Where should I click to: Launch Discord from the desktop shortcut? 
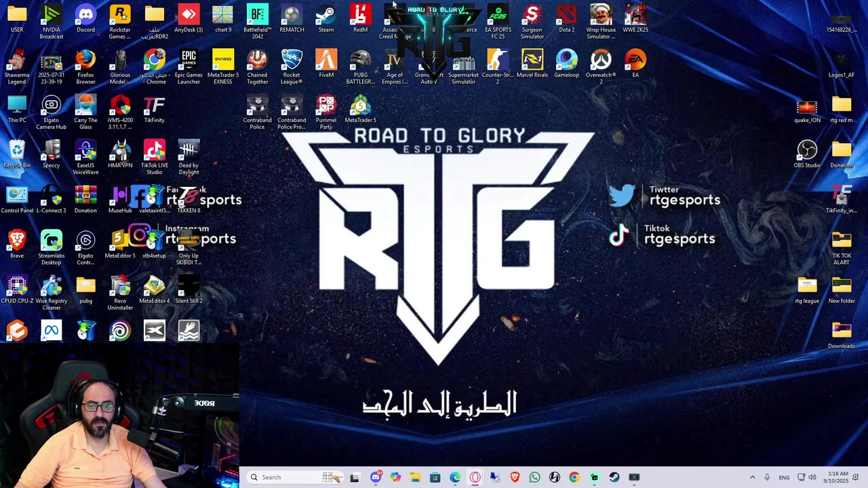coord(85,18)
